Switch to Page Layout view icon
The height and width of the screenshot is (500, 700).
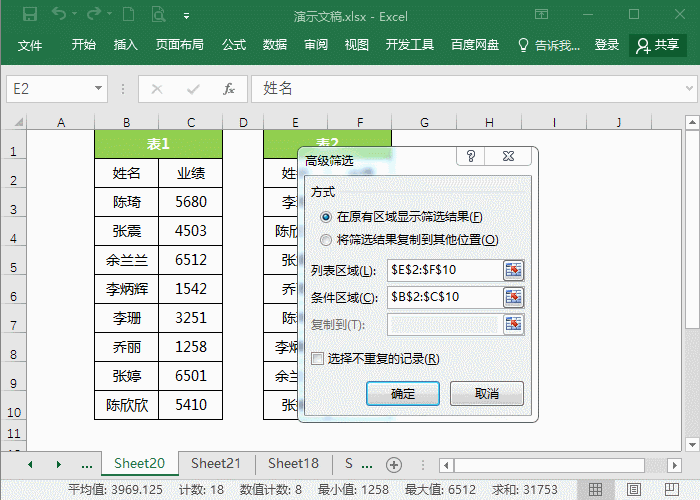(x=633, y=490)
